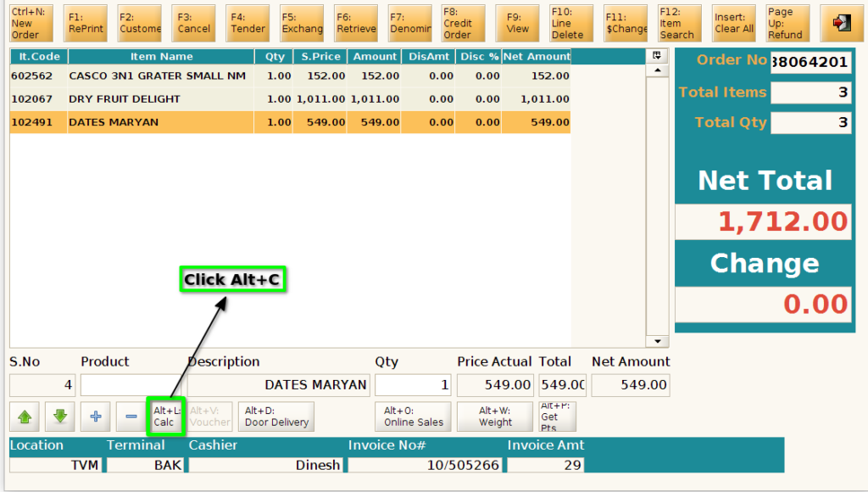This screenshot has width=868, height=492.
Task: Click the Product input field
Action: point(131,385)
